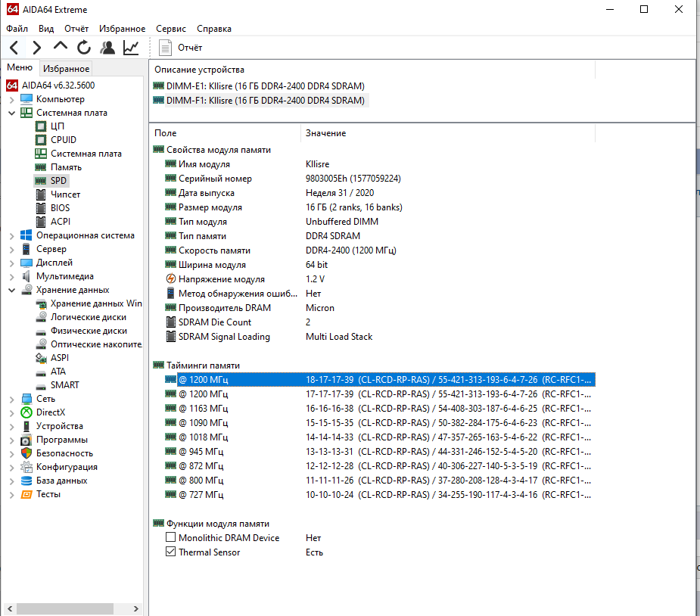Open the Избранное menu in menu bar
Screen dimensions: 700x616
[x=122, y=29]
